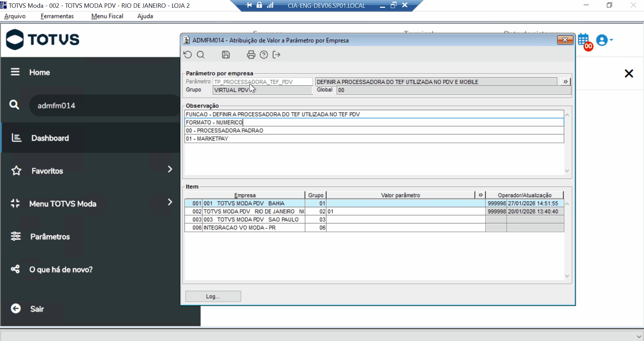Click Sair to exit the application
This screenshot has height=341, width=644.
coord(37,309)
